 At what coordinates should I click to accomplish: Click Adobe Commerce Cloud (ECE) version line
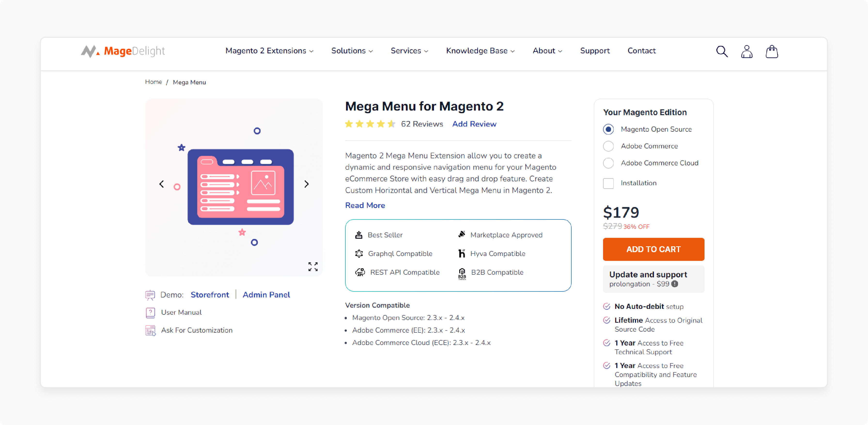421,342
